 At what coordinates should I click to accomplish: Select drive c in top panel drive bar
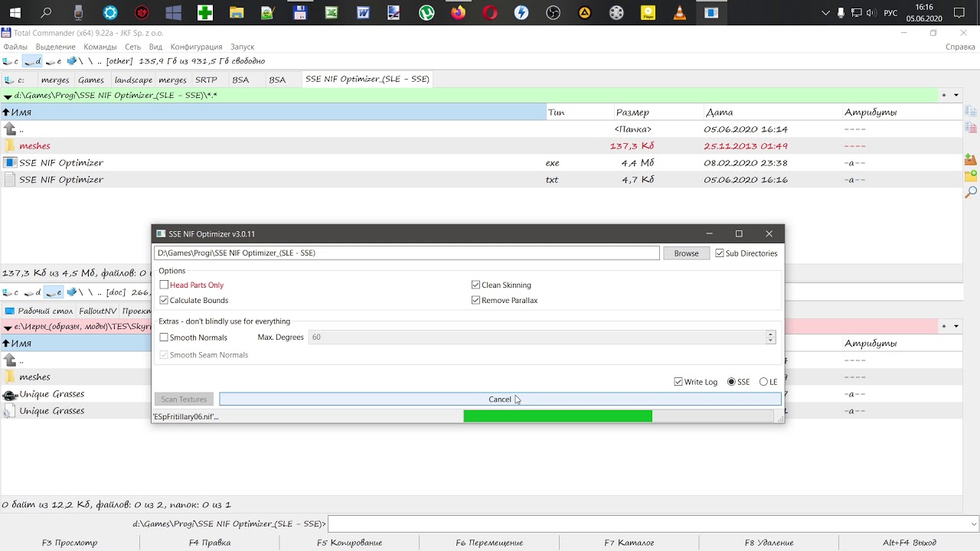tap(11, 61)
